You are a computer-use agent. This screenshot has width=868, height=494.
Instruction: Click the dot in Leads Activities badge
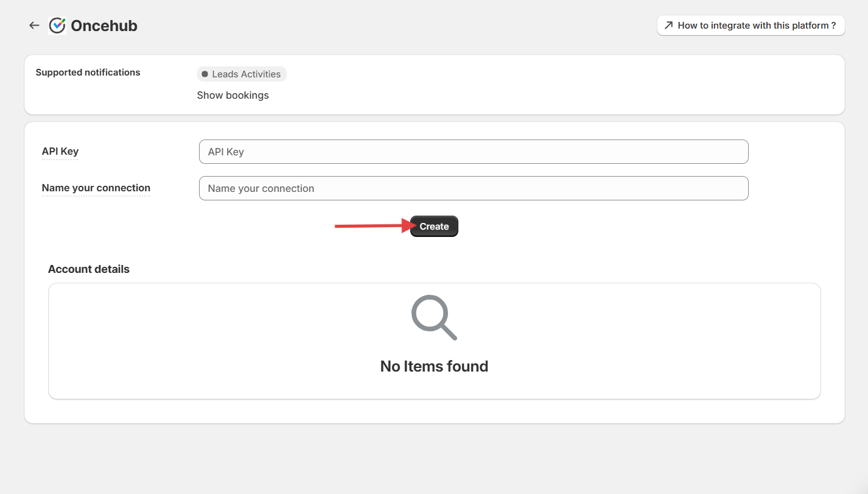click(x=205, y=74)
